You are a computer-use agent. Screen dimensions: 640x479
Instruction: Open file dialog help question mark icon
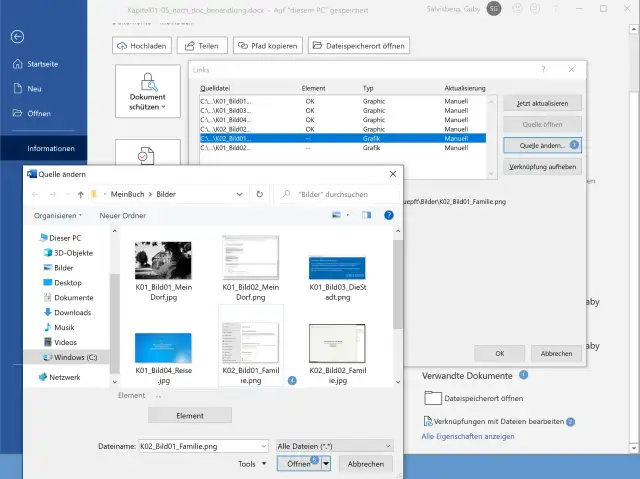(x=385, y=215)
